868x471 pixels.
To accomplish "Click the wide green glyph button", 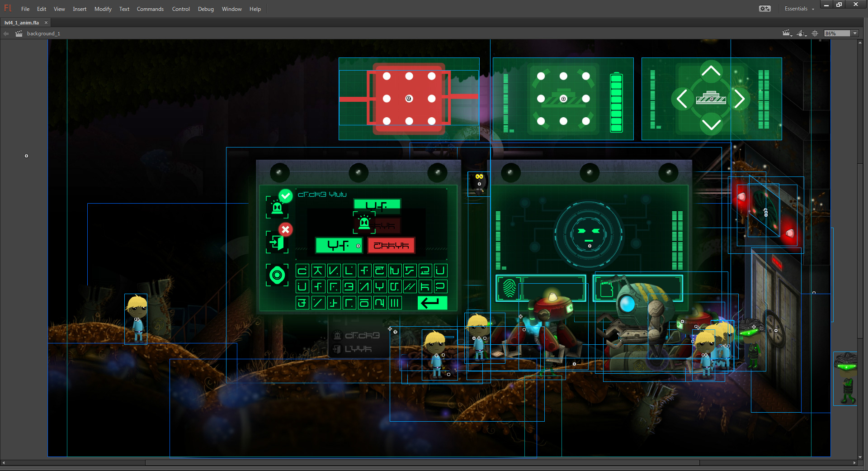I will coord(339,246).
